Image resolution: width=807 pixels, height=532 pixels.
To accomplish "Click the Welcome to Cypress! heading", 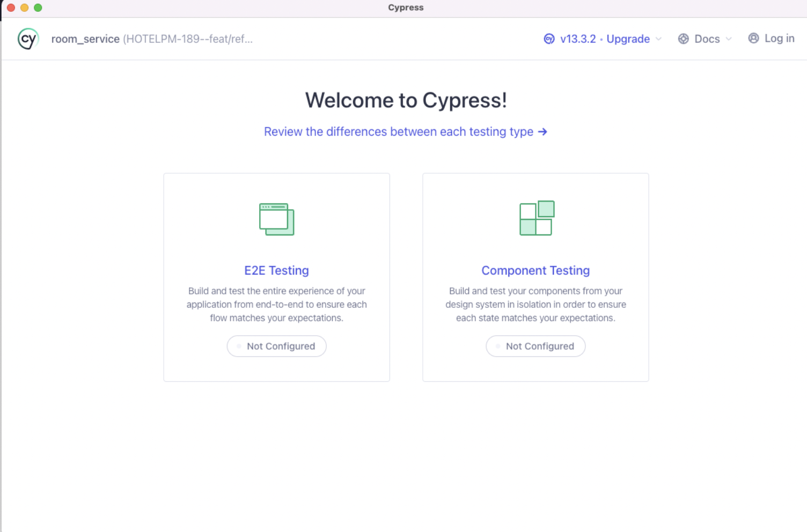I will (x=406, y=100).
